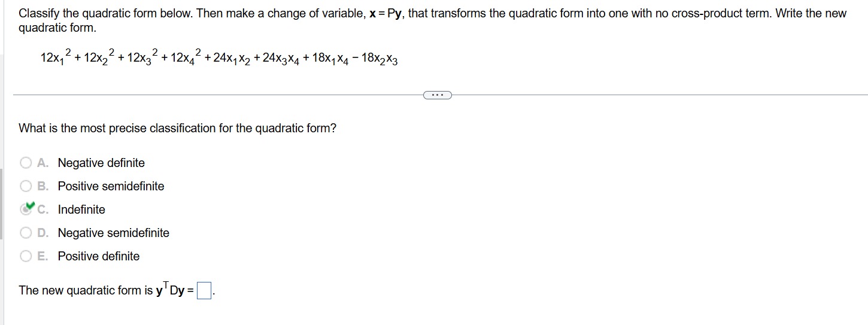Click the 'most precise classification' question text
Viewport: 868px width, 325px height.
coord(178,128)
